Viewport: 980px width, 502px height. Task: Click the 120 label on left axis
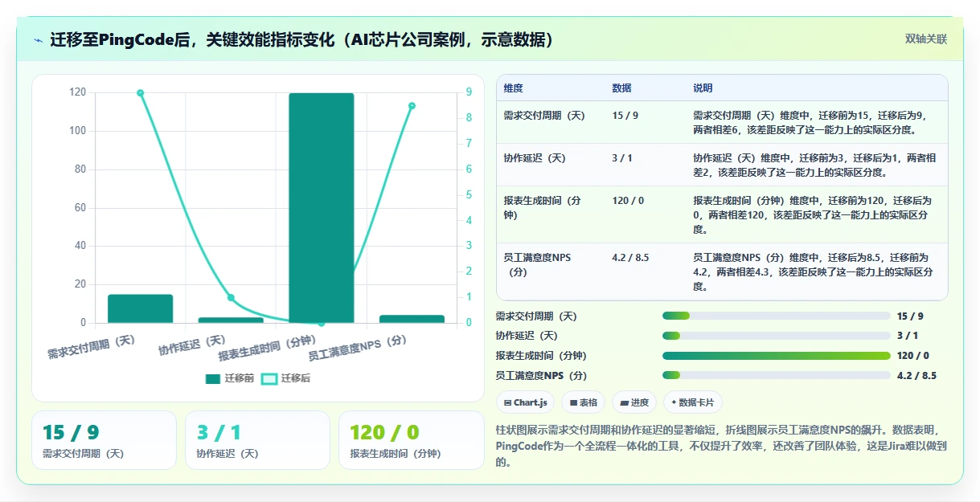[x=77, y=92]
